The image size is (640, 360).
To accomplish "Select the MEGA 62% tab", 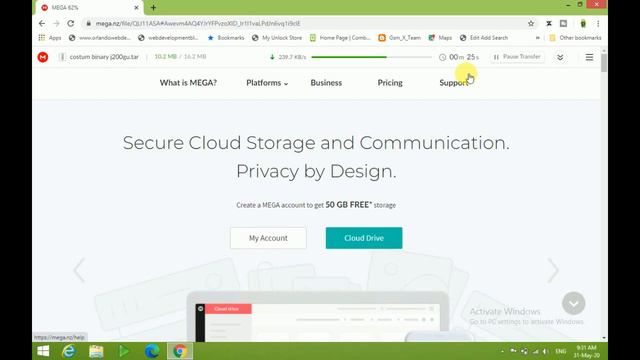I will click(89, 8).
